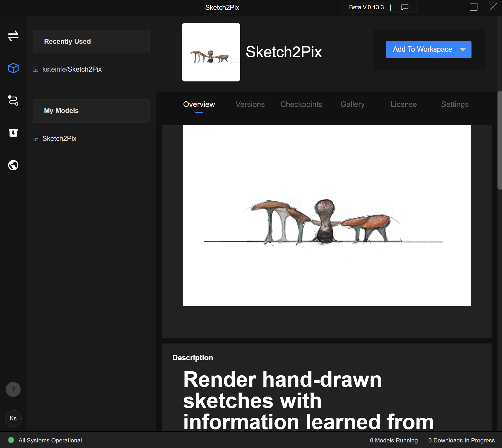Switch to the Versions tab
The width and height of the screenshot is (502, 448).
pyautogui.click(x=250, y=104)
